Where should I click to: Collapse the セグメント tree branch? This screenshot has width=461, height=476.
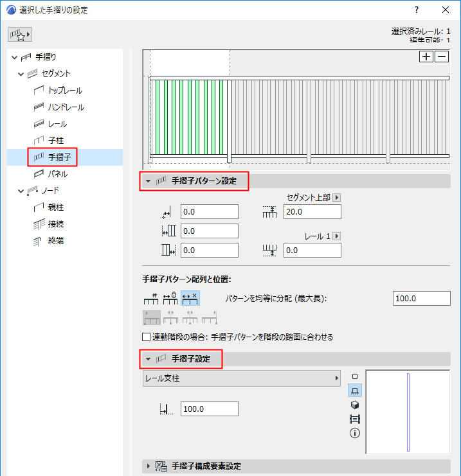click(21, 74)
